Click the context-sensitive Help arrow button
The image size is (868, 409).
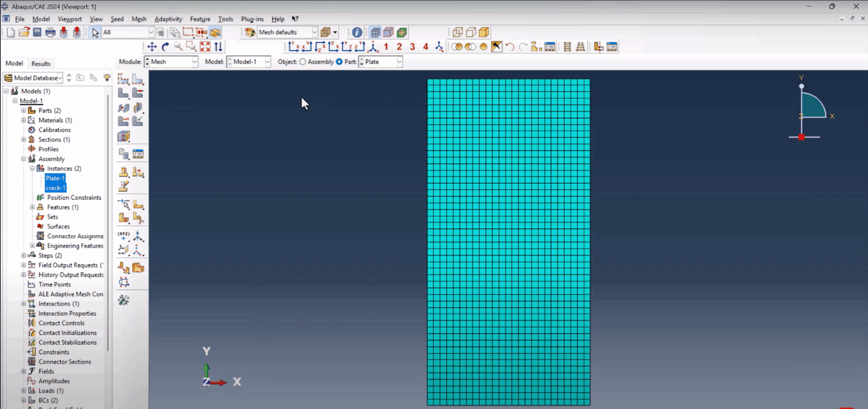[x=295, y=19]
